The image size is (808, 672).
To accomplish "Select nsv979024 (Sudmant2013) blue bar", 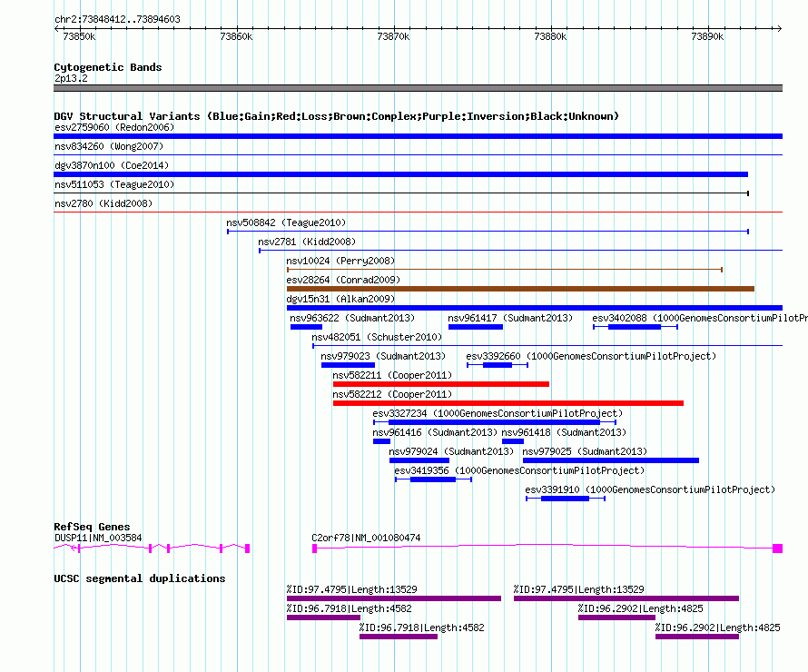I will pyautogui.click(x=419, y=460).
